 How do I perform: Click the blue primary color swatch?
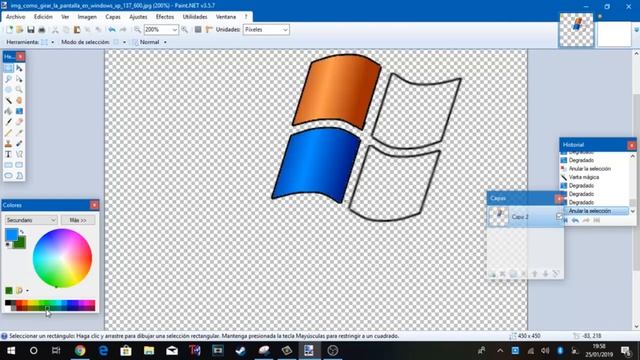coord(11,235)
